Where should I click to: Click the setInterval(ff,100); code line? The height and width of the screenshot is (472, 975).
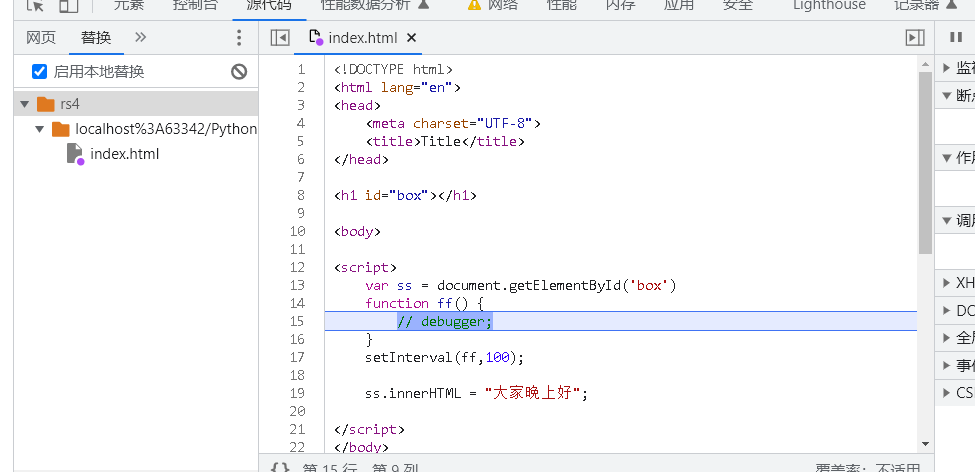coord(445,358)
